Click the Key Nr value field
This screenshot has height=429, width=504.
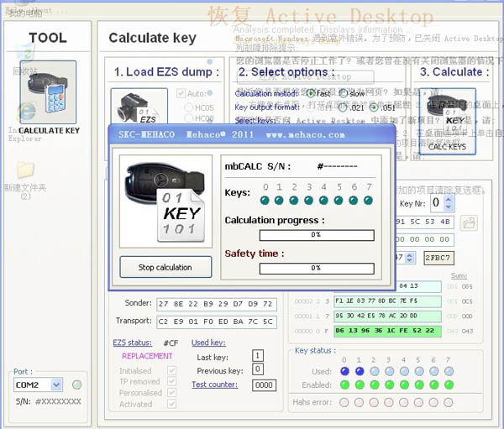point(437,203)
